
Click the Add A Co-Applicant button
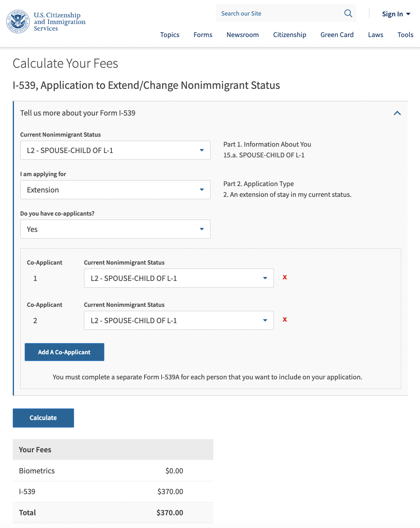64,352
